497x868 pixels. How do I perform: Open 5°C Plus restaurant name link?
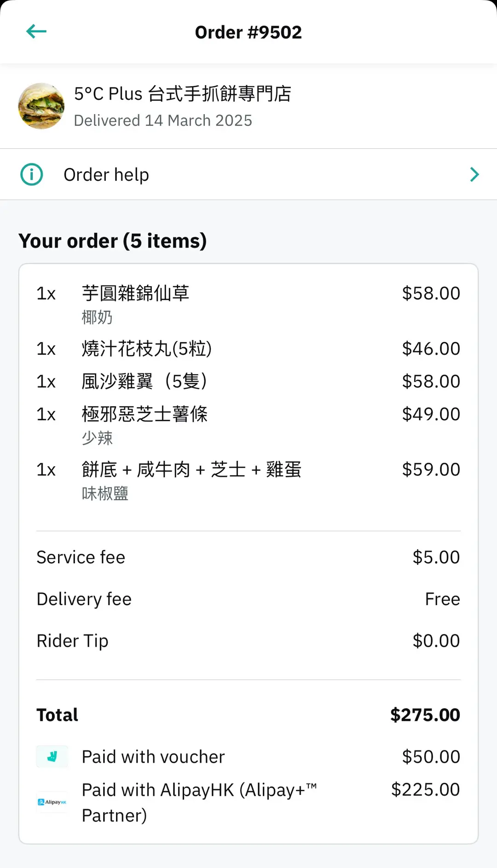tap(183, 94)
